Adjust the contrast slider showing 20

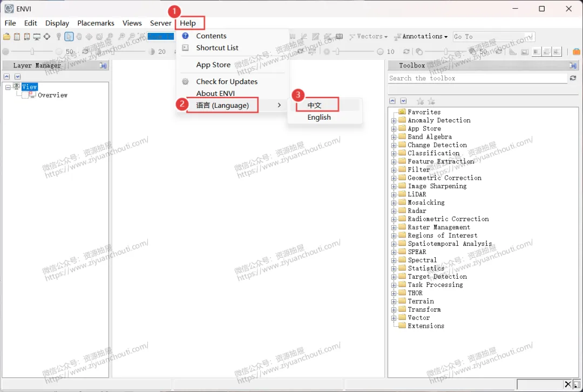pos(112,52)
